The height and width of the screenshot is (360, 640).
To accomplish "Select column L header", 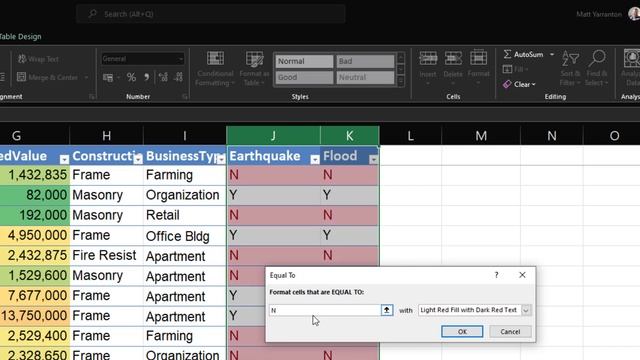I will [x=410, y=136].
